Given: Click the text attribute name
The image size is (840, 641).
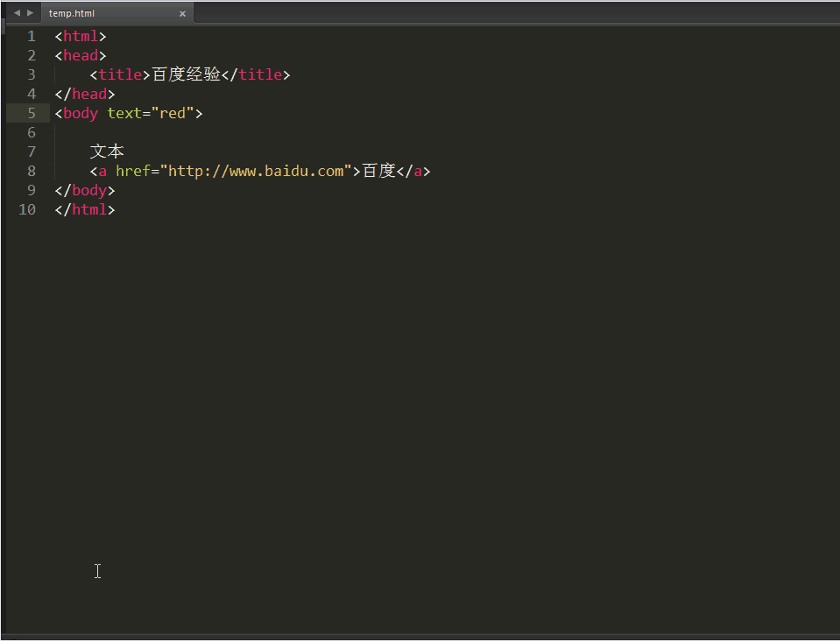Looking at the screenshot, I should coord(124,114).
